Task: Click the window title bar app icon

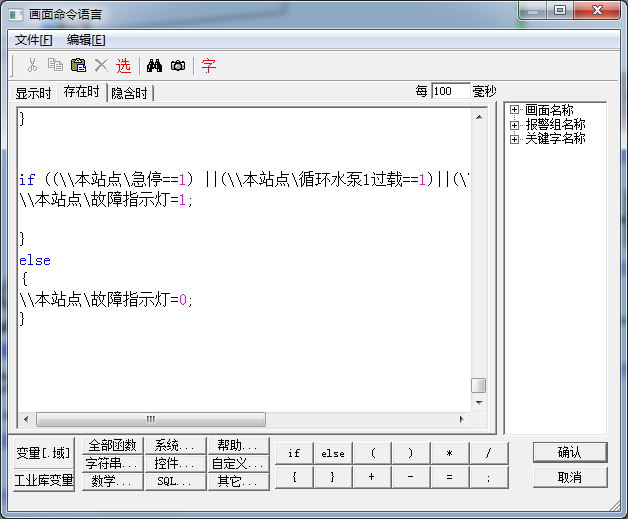Action: click(16, 15)
